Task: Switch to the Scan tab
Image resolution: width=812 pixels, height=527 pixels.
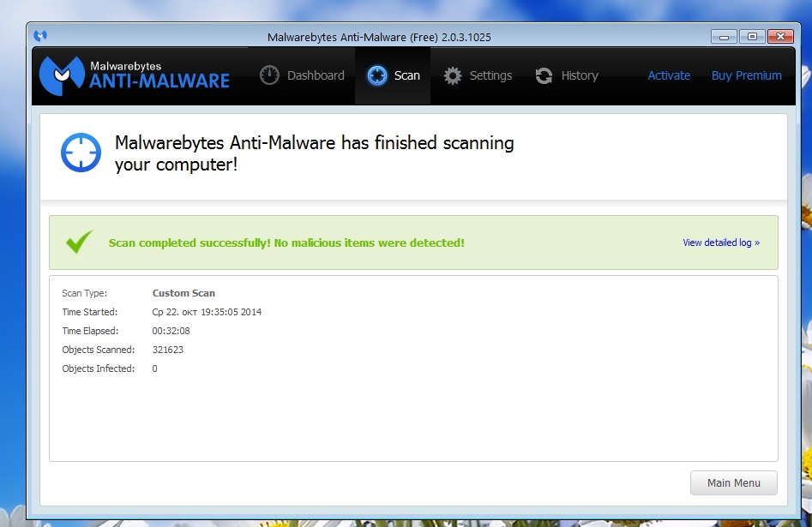Action: 393,75
